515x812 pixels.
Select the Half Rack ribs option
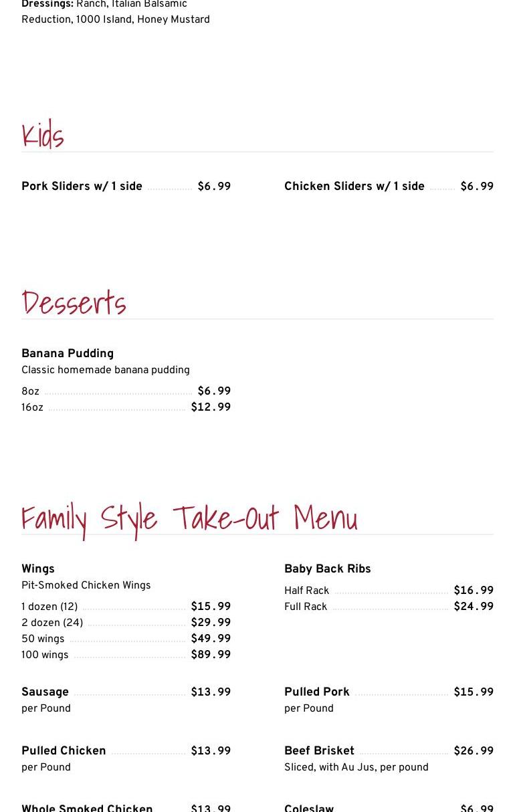pos(306,591)
